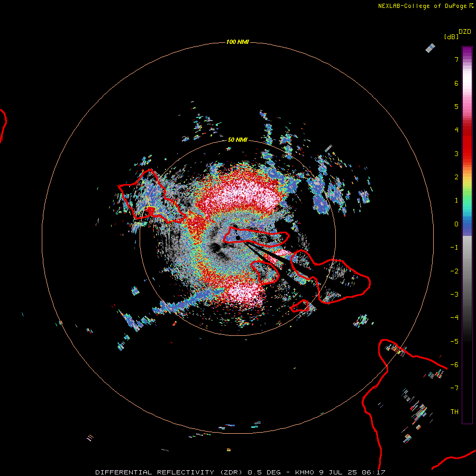Click the -2 dB value on the color scale
The height and width of the screenshot is (476, 476).
pos(454,271)
